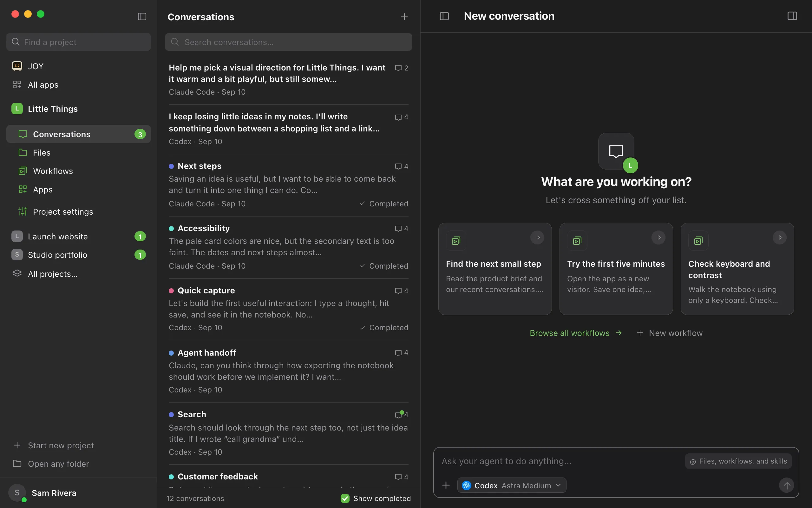812x508 pixels.
Task: Open the Quick capture conversation
Action: (x=289, y=309)
